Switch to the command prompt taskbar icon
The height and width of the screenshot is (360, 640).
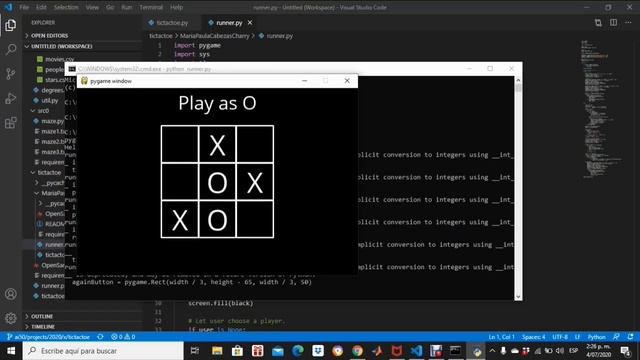click(x=456, y=351)
